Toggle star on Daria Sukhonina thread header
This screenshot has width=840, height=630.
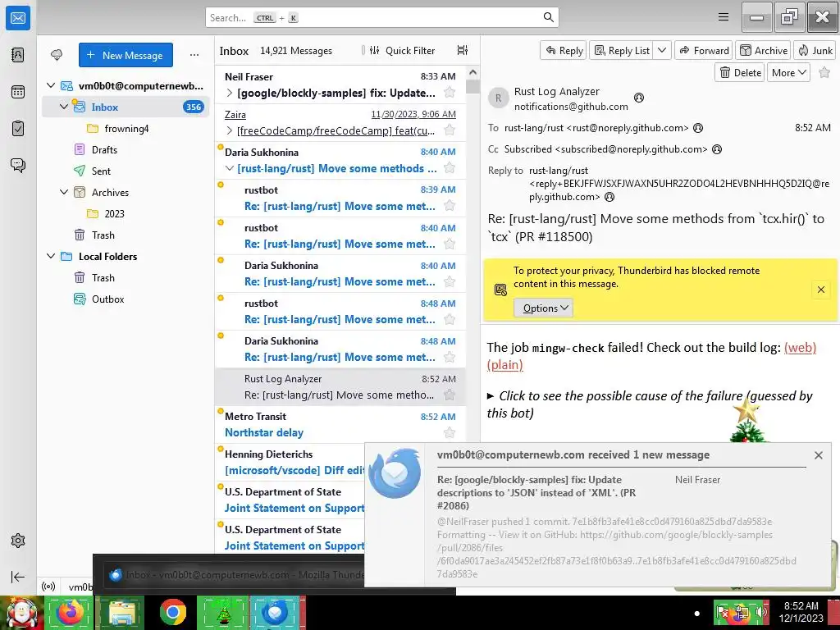click(x=450, y=168)
